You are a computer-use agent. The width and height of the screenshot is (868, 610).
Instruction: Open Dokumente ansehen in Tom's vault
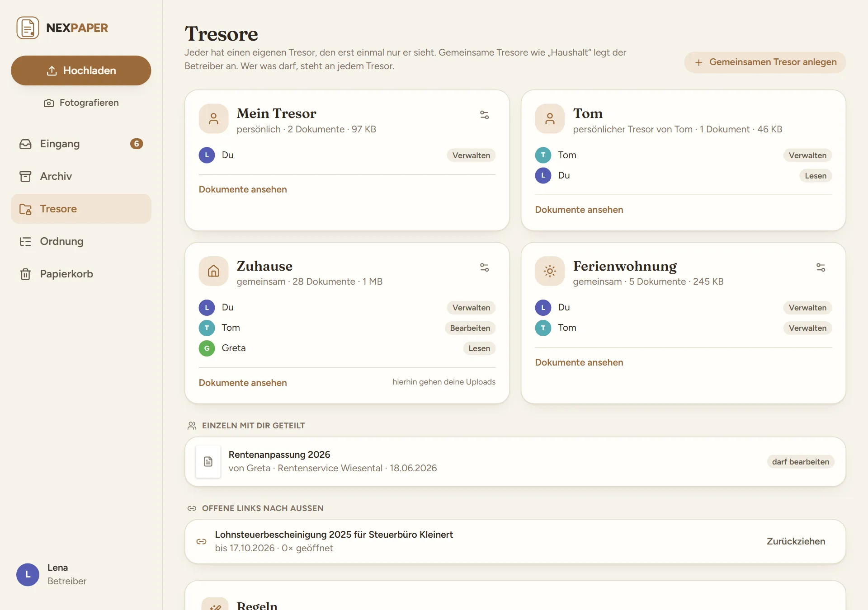tap(579, 210)
